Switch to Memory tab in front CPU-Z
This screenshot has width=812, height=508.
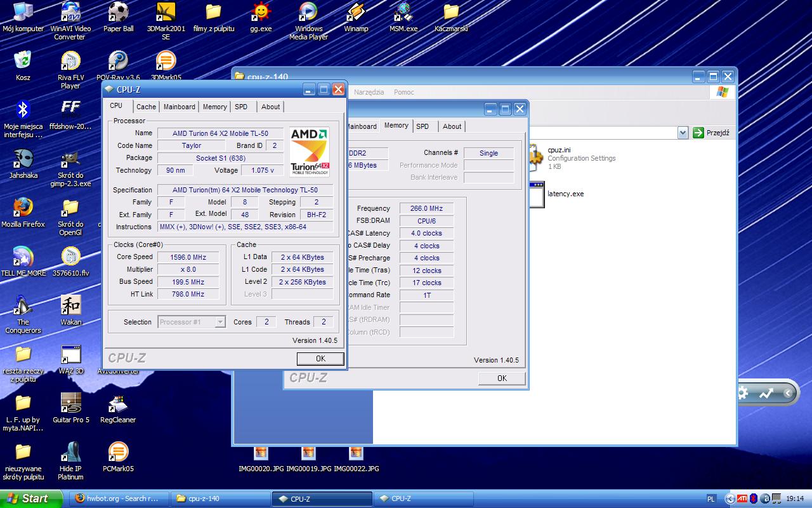coord(215,107)
